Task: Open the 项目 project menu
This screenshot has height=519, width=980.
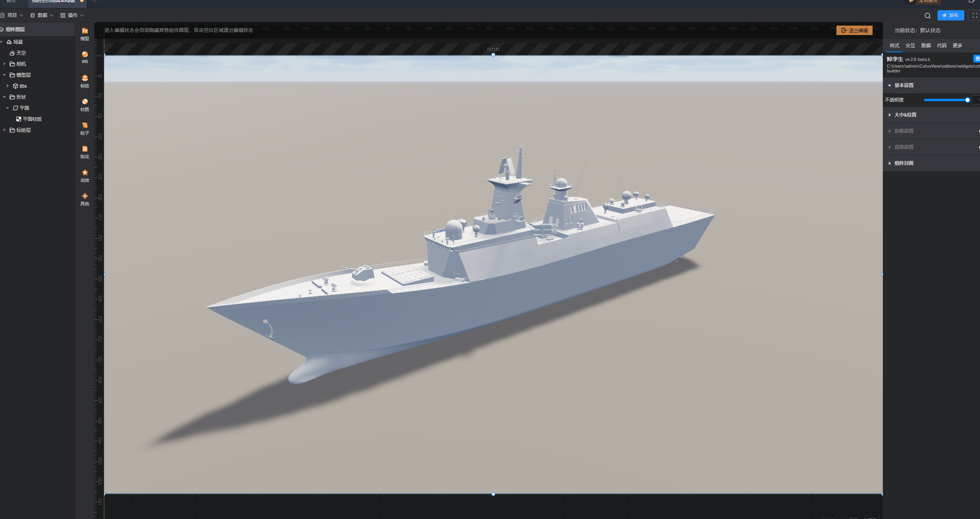Action: 12,15
